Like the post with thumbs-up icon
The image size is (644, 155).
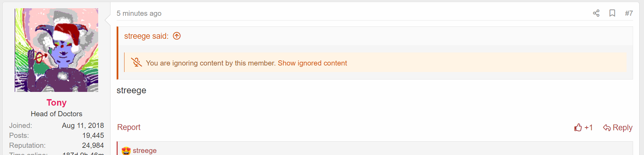coord(578,128)
